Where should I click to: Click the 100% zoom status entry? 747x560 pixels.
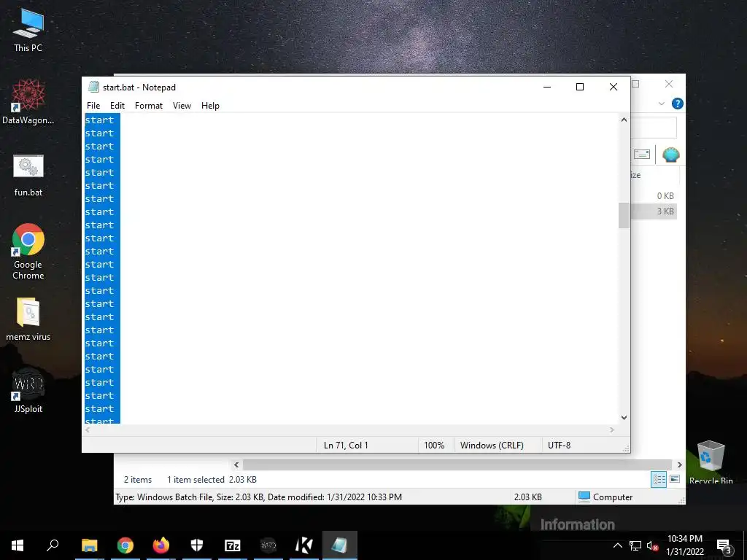point(434,446)
